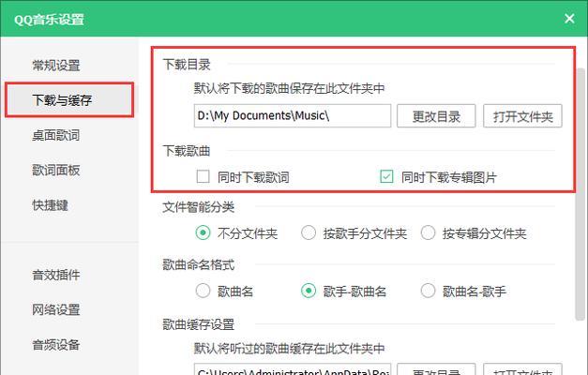Select the 下载与缓存 section

(69, 99)
